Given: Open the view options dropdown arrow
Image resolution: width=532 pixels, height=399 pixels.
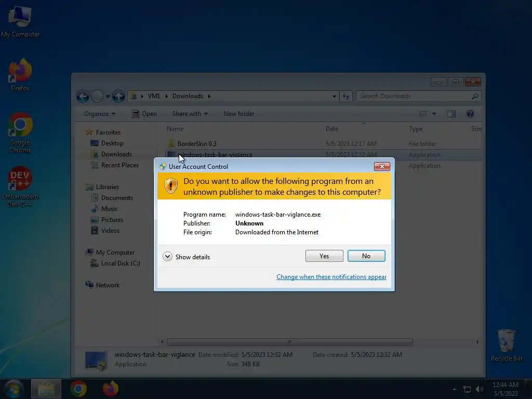Looking at the screenshot, I should tap(434, 114).
